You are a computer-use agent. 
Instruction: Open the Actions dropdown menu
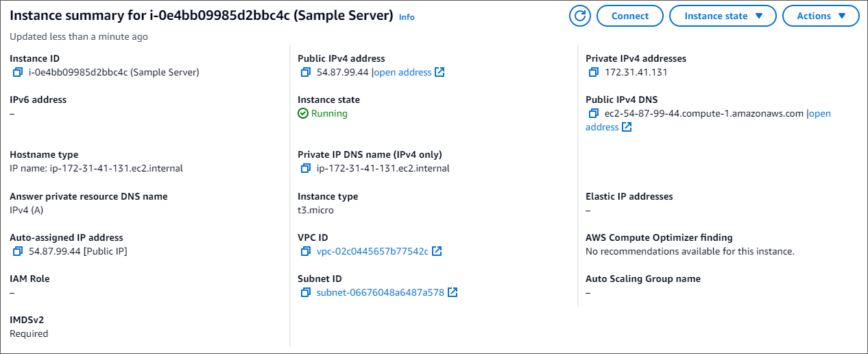820,16
